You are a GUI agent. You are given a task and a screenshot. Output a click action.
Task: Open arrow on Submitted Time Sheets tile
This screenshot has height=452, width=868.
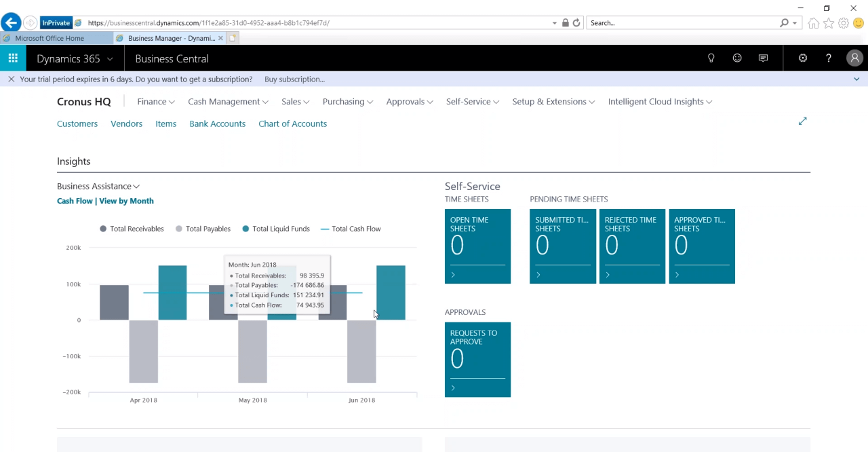(538, 275)
